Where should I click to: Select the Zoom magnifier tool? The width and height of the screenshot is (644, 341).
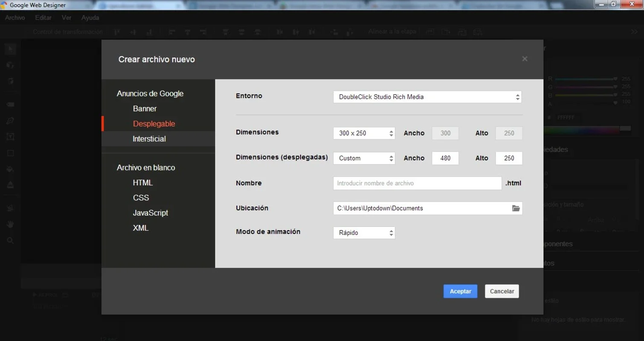[x=11, y=240]
